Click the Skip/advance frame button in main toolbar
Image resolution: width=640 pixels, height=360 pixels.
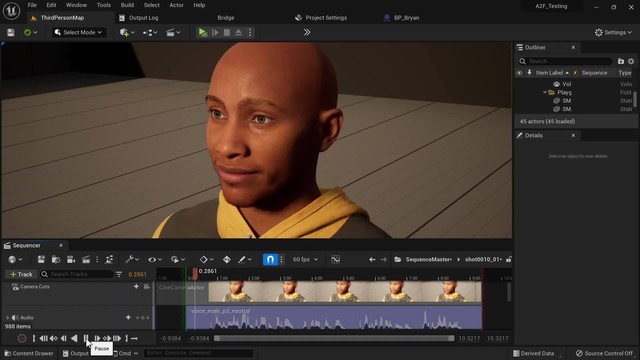click(215, 32)
